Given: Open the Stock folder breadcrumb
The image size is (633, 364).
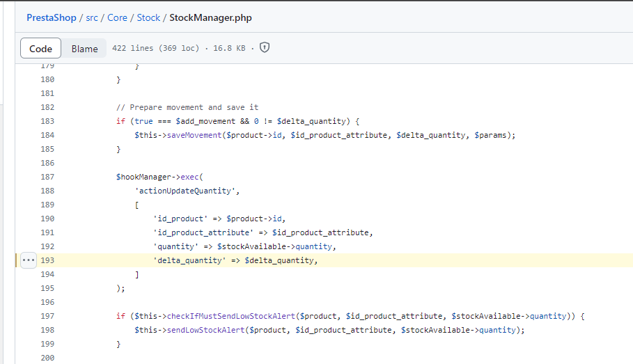Looking at the screenshot, I should click(x=148, y=18).
